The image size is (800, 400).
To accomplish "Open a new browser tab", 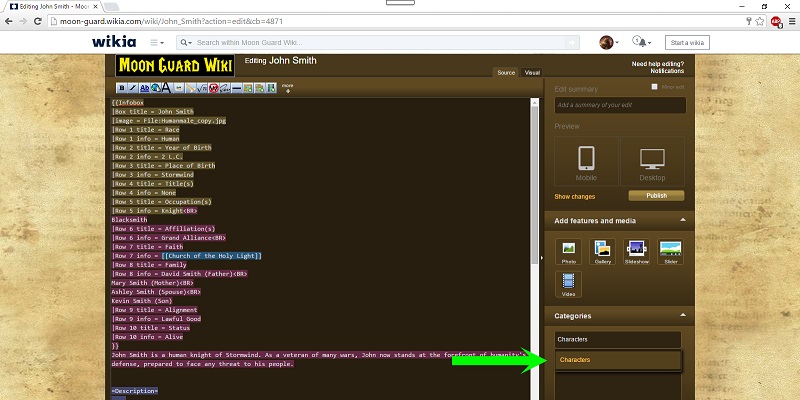I will point(111,7).
